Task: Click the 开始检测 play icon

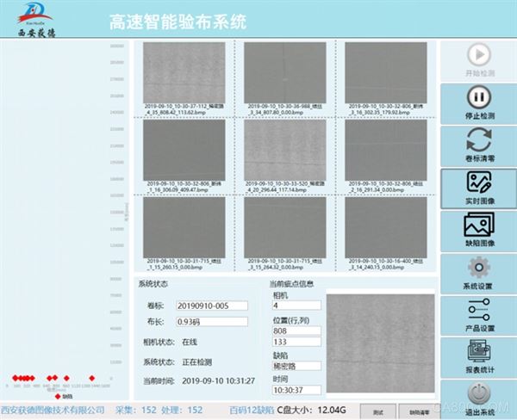Action: 479,54
